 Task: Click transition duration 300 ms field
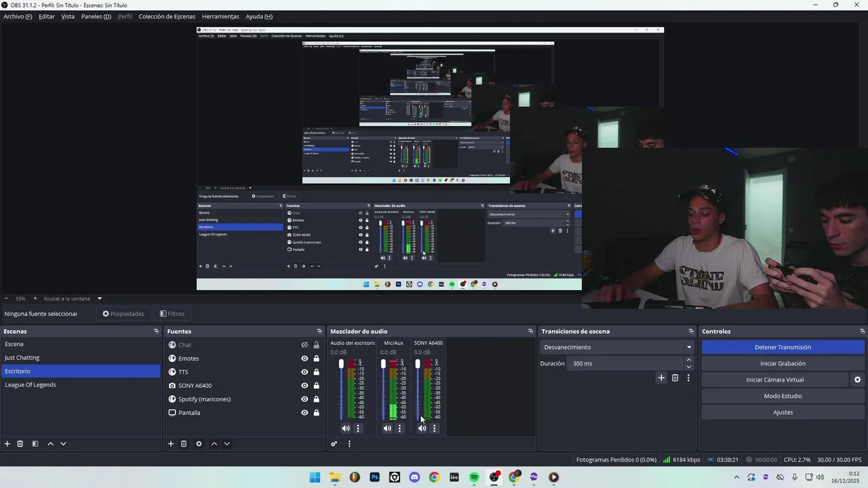627,363
